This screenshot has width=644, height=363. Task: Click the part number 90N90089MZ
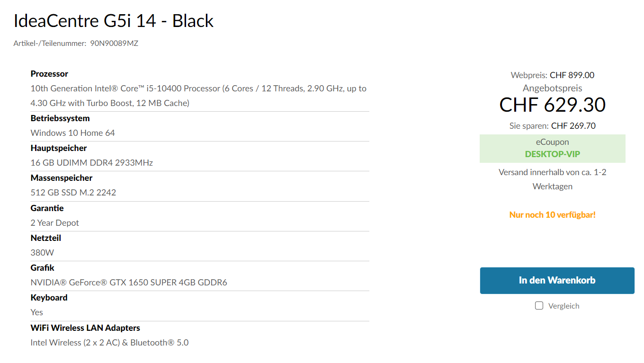114,44
